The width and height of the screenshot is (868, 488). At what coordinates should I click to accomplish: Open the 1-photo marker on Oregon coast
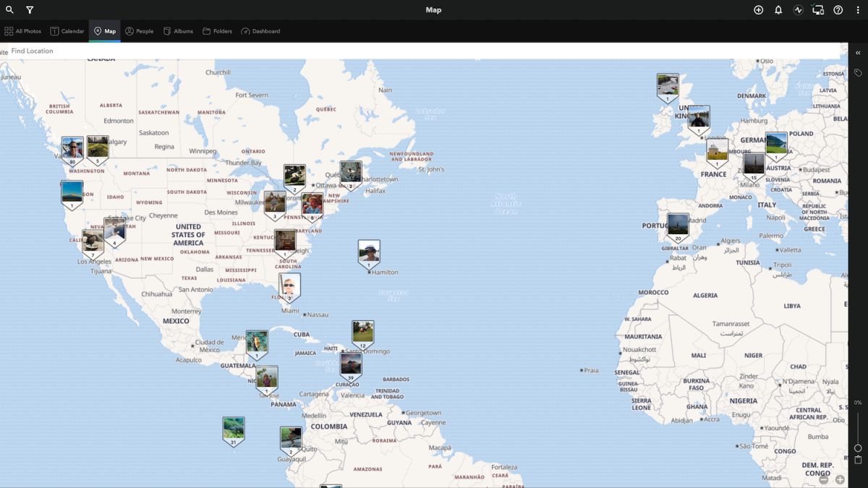(x=72, y=195)
